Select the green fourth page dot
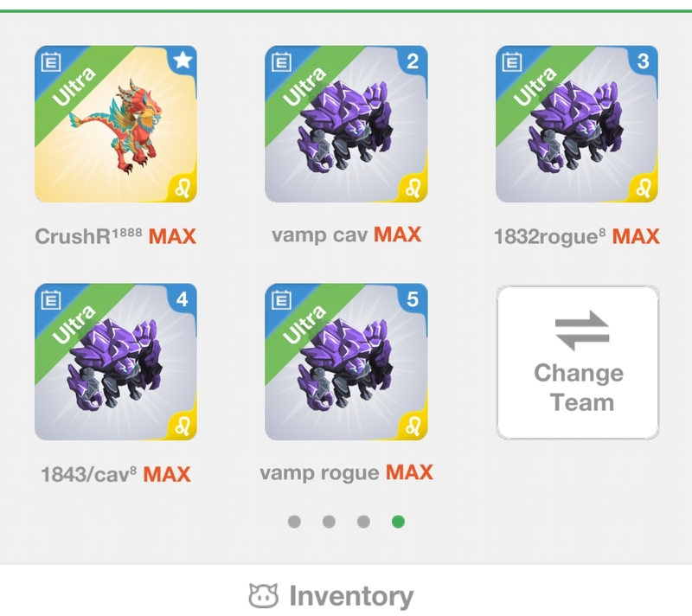 (398, 522)
